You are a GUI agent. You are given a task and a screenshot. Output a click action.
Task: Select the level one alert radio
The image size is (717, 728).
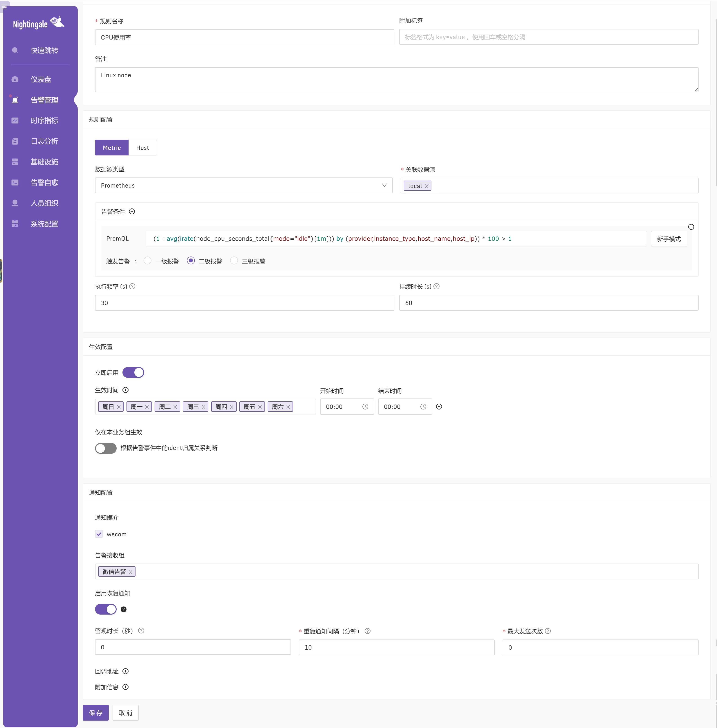point(148,261)
